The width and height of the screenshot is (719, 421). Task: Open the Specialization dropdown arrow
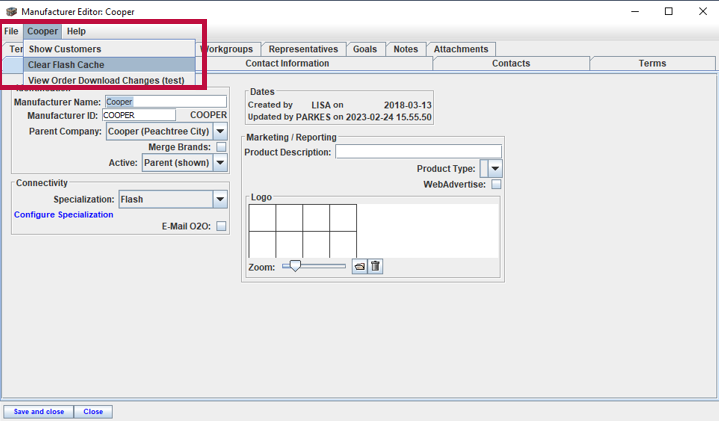point(220,199)
